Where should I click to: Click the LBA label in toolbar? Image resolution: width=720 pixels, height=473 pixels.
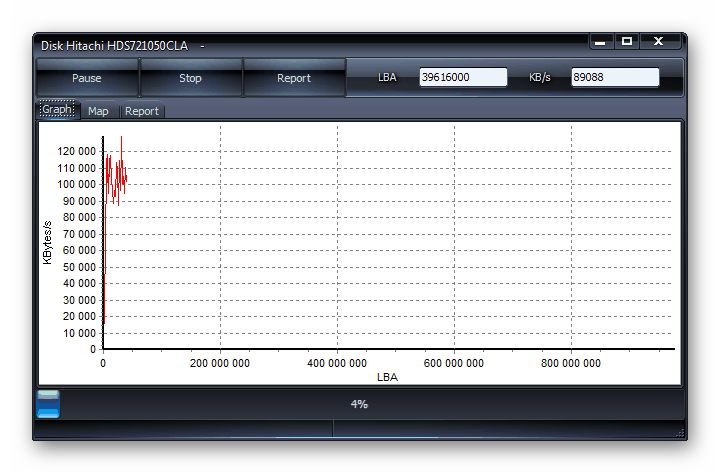click(x=387, y=78)
